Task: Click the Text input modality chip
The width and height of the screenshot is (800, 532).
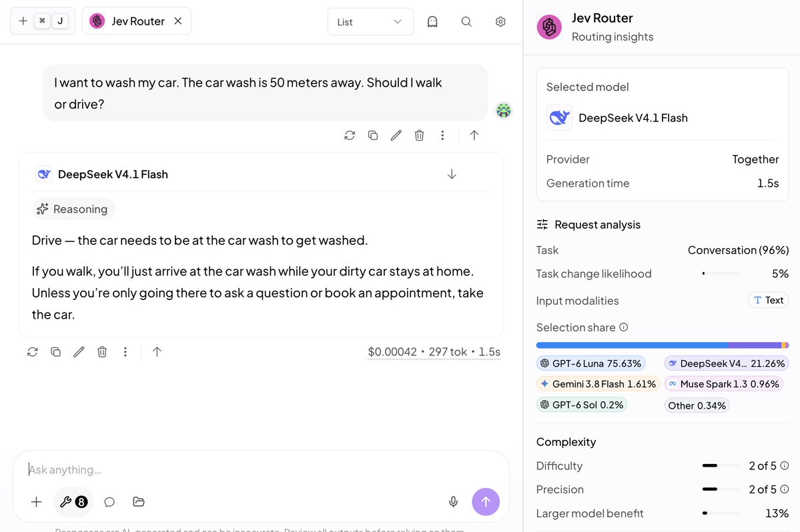Action: tap(769, 300)
